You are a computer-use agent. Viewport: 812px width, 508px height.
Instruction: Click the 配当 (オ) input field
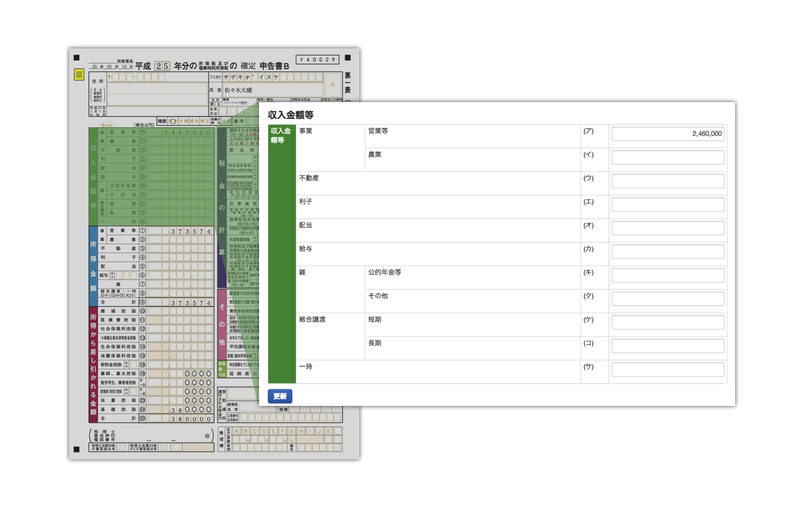coord(667,228)
